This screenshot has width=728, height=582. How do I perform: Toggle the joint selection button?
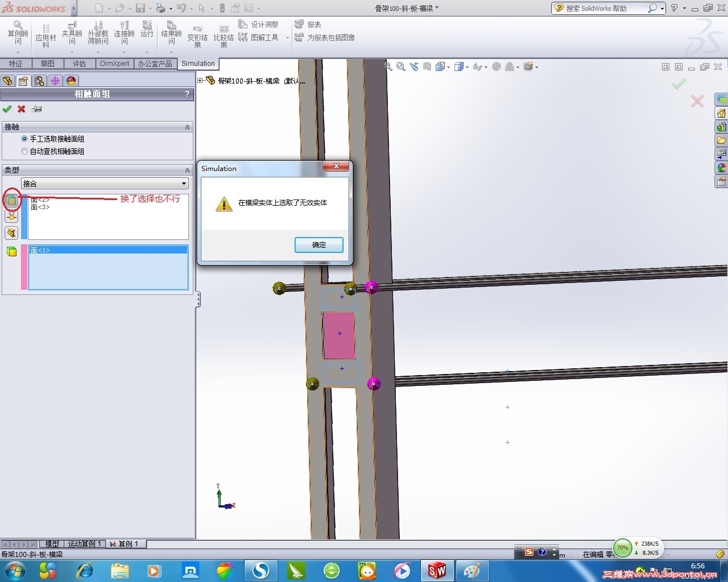11,216
